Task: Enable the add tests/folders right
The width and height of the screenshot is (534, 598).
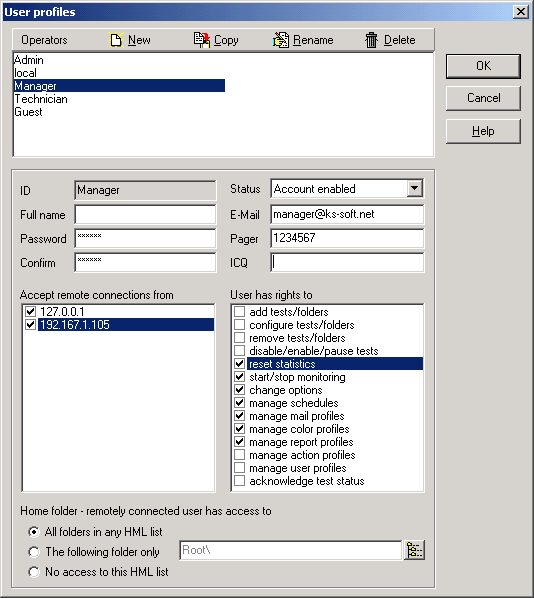Action: tap(240, 312)
